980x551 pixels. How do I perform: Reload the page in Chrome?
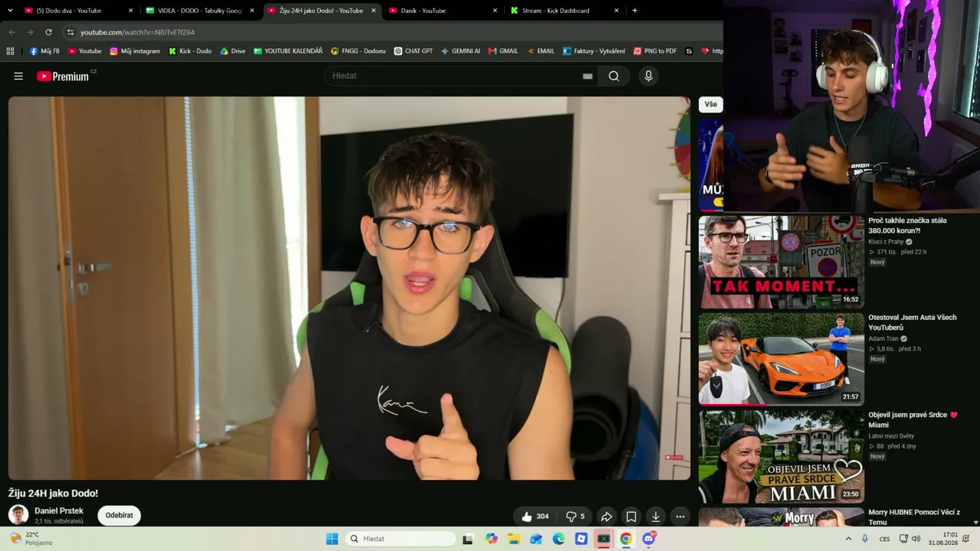[48, 32]
